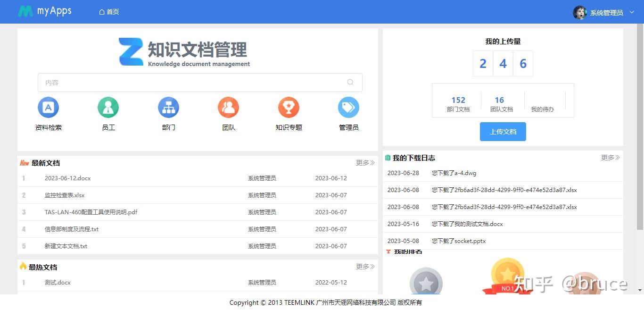Select the 管理员 administrator icon

(x=348, y=107)
